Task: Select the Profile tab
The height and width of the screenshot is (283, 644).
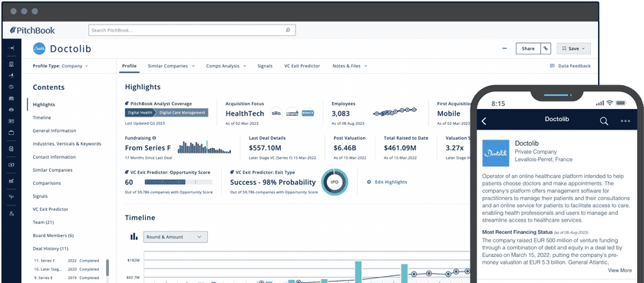Action: pyautogui.click(x=130, y=66)
